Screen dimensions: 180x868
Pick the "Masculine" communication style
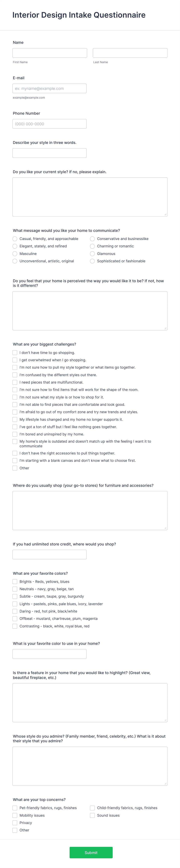15,253
